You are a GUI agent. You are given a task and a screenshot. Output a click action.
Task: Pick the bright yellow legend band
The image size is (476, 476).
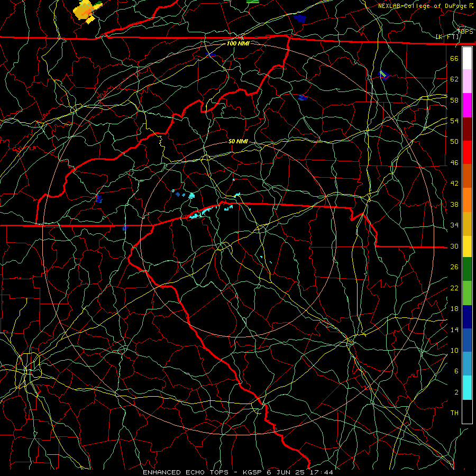[x=467, y=246]
